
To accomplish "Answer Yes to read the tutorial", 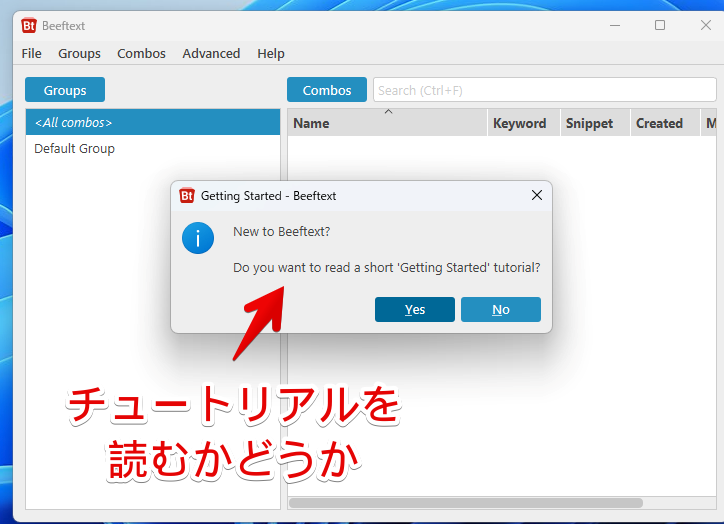I will [x=415, y=309].
